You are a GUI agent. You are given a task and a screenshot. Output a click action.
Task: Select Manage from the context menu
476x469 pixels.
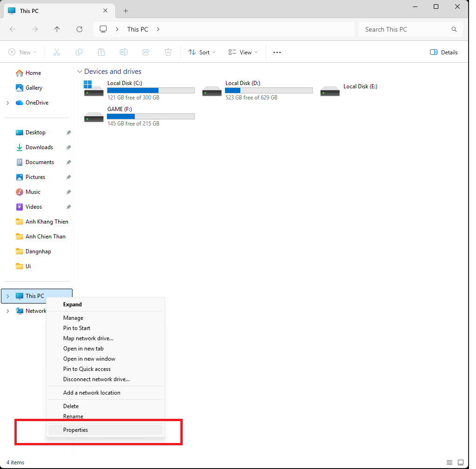pos(73,318)
